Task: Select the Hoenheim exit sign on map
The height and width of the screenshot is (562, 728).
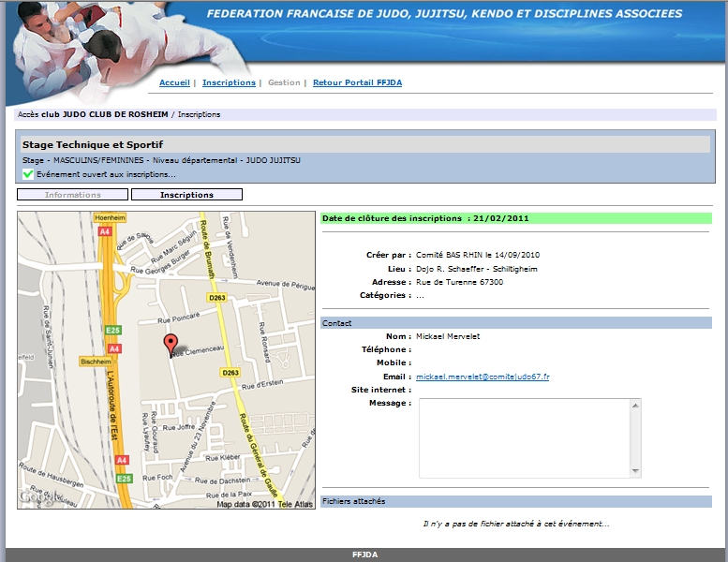Action: [x=104, y=217]
